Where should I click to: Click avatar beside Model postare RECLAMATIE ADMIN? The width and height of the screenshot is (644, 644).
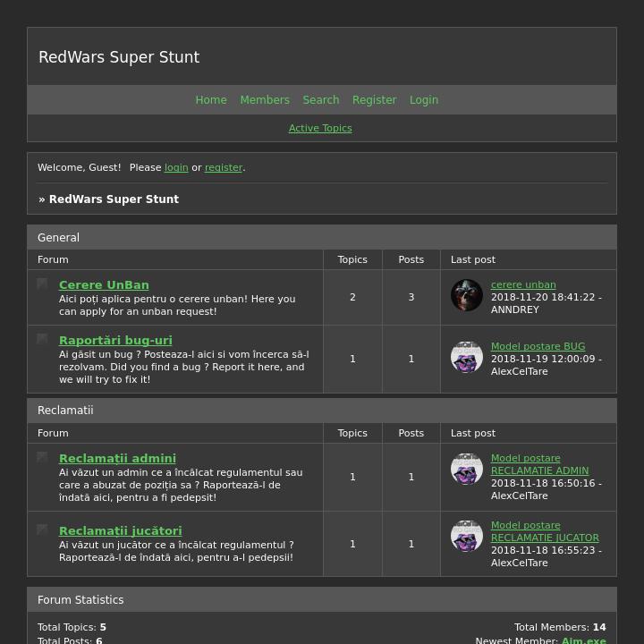(467, 469)
